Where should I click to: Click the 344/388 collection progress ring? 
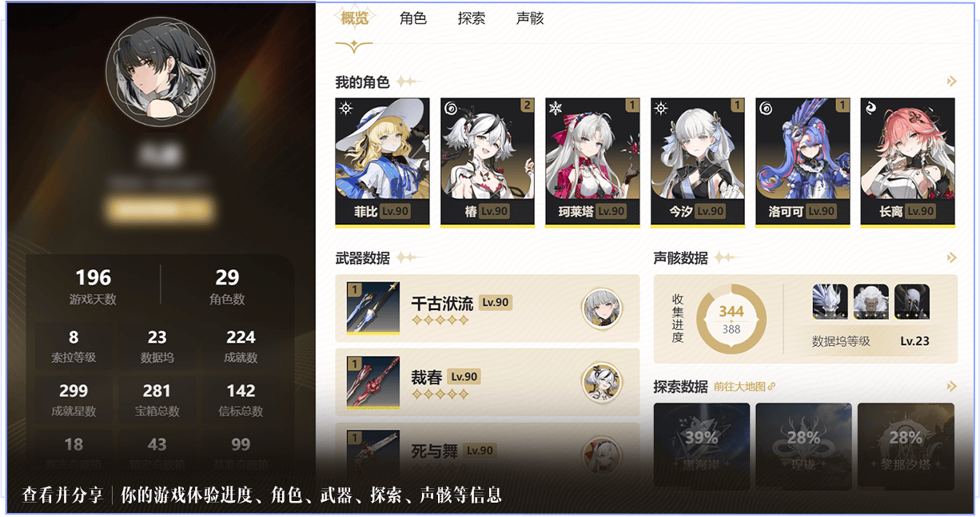pyautogui.click(x=731, y=320)
